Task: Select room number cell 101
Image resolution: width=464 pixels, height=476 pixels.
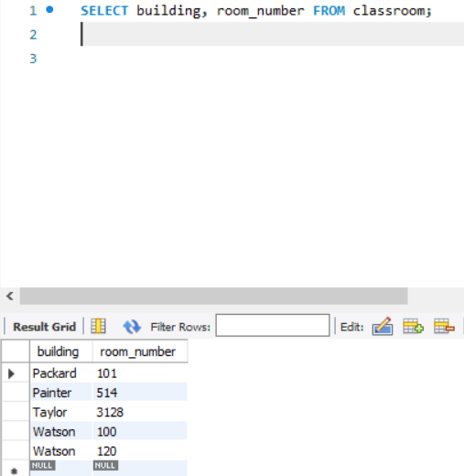Action: pyautogui.click(x=140, y=373)
